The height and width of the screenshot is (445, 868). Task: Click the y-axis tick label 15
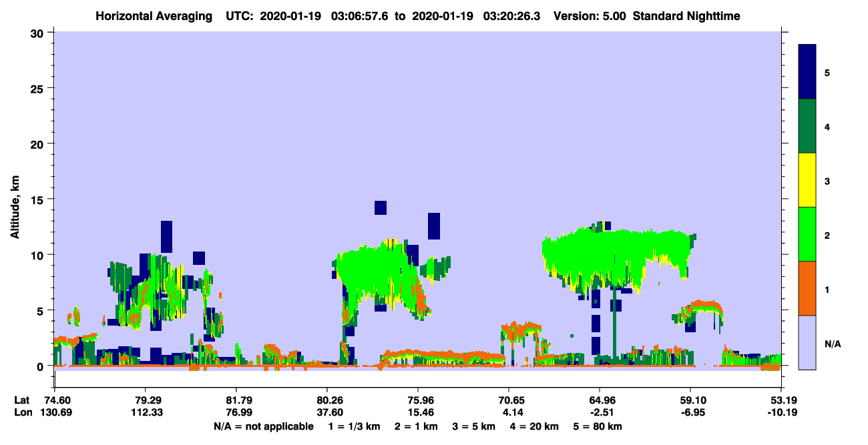39,199
